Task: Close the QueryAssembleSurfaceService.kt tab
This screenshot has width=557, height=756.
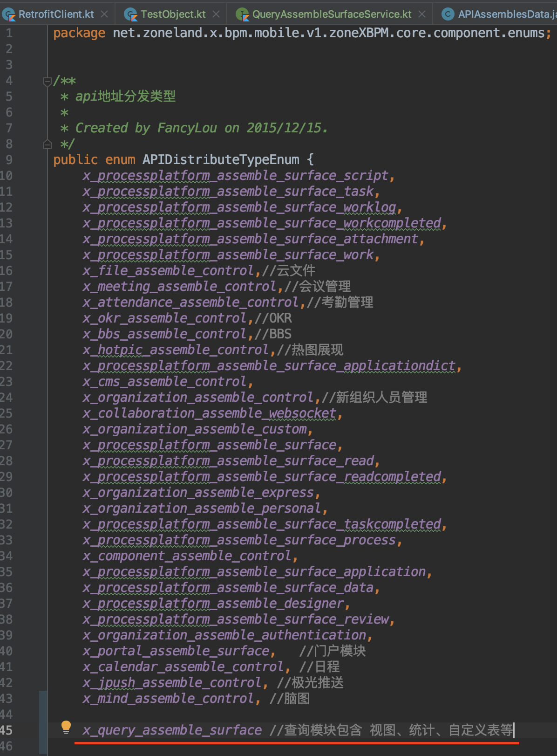Action: pyautogui.click(x=422, y=14)
